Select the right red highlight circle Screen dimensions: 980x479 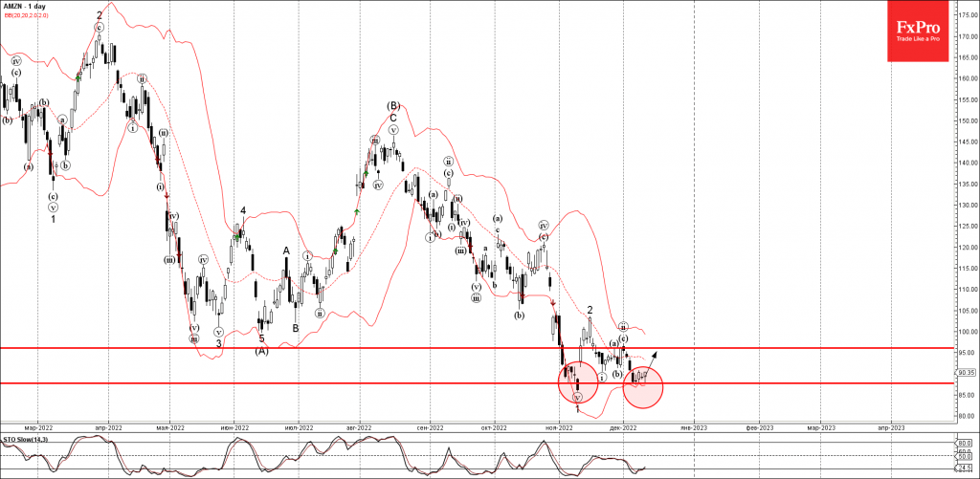[x=642, y=385]
